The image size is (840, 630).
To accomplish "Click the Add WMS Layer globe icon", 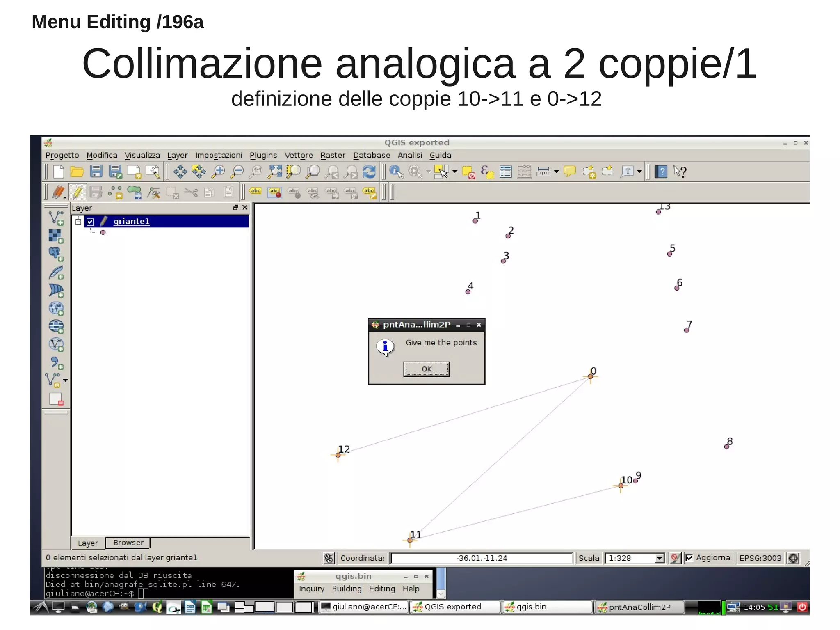I will point(56,327).
